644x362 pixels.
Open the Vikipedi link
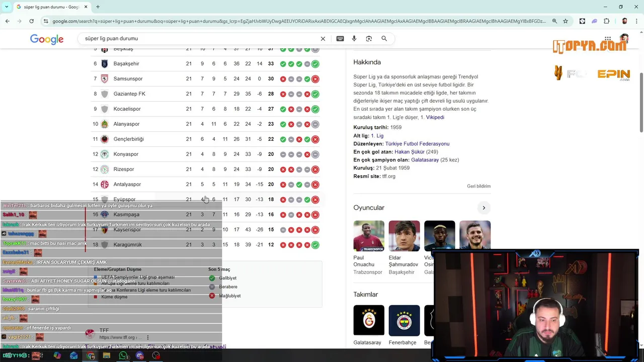(435, 117)
